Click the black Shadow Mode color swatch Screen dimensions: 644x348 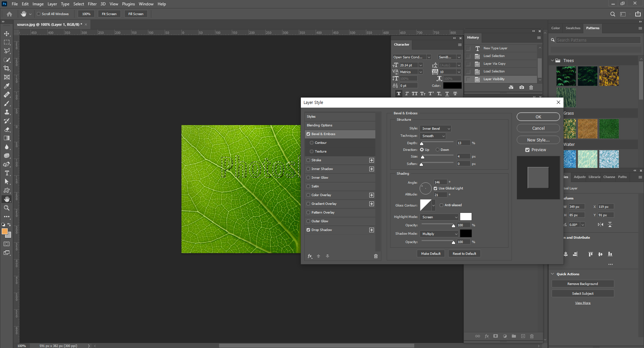coord(466,233)
